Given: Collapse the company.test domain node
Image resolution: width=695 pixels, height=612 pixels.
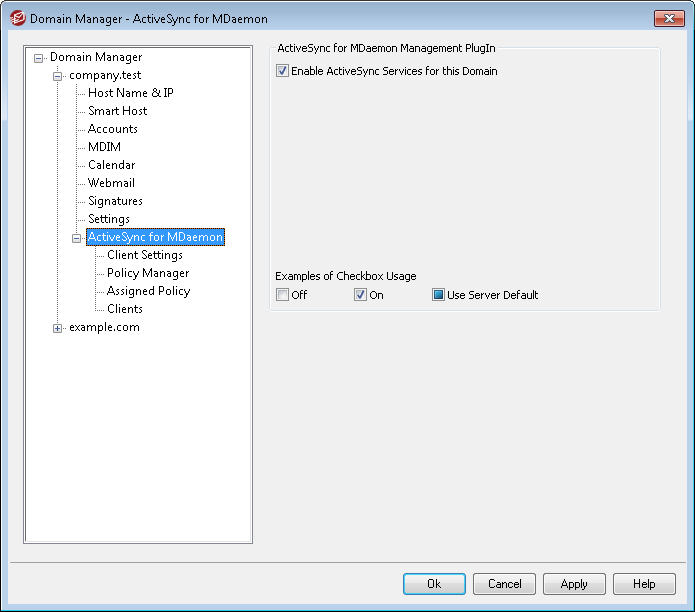Looking at the screenshot, I should pos(57,76).
